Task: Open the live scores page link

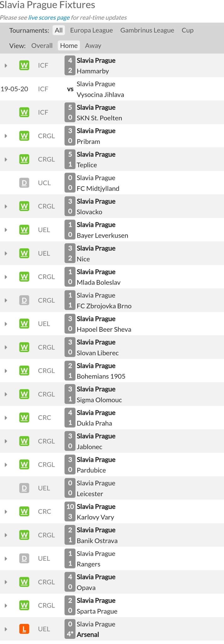Action: [49, 18]
